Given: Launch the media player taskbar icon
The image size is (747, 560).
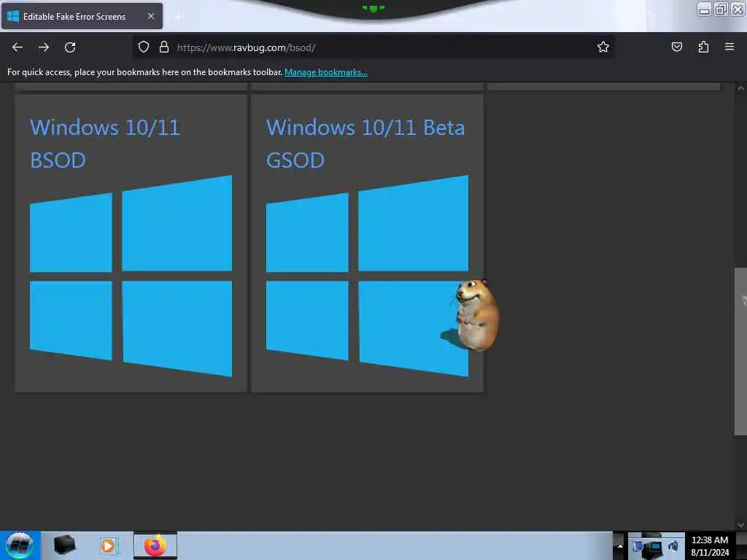Looking at the screenshot, I should click(x=109, y=545).
